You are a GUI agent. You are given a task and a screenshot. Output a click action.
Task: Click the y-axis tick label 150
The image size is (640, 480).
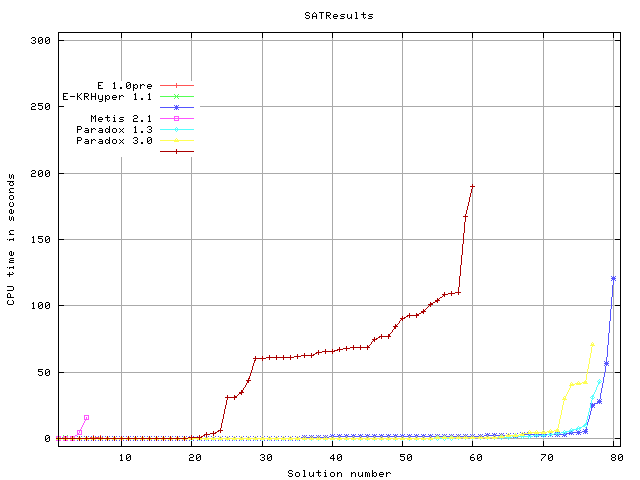tap(41, 240)
